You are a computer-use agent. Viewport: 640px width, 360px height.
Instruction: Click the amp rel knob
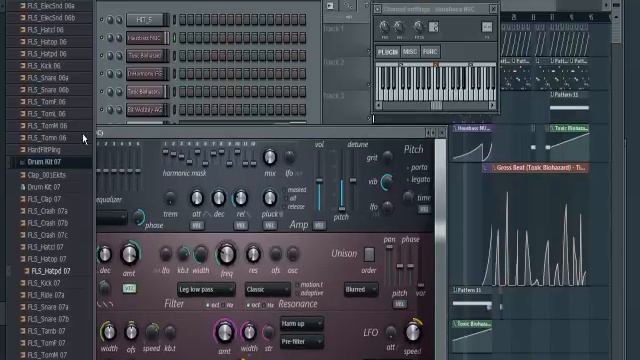[x=240, y=198]
